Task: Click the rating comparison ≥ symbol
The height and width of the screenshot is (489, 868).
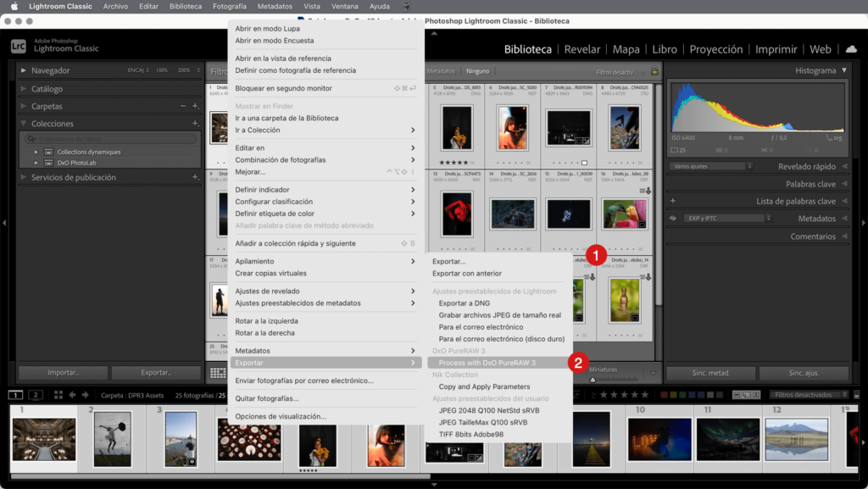Action: (593, 395)
